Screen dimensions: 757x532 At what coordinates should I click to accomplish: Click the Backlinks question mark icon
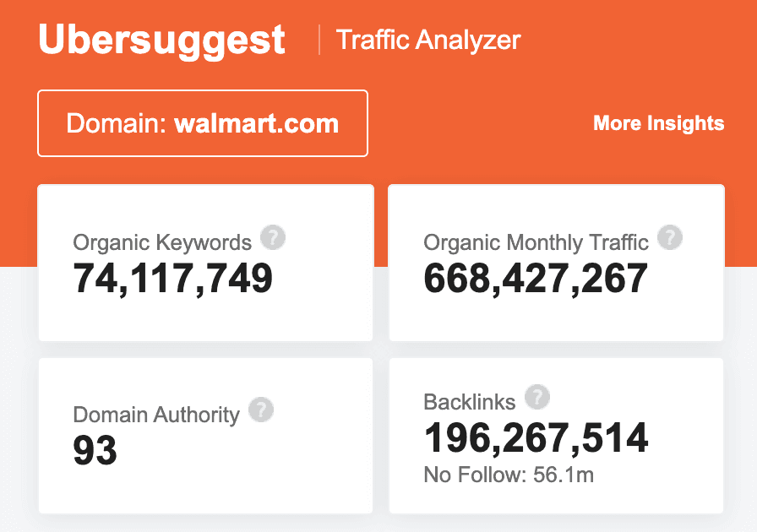(537, 397)
